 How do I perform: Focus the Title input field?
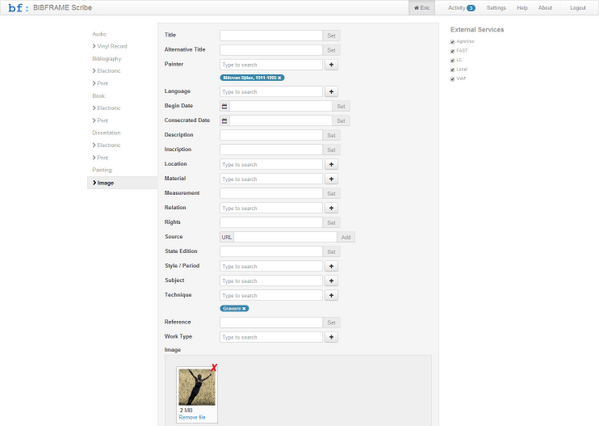[x=271, y=36]
